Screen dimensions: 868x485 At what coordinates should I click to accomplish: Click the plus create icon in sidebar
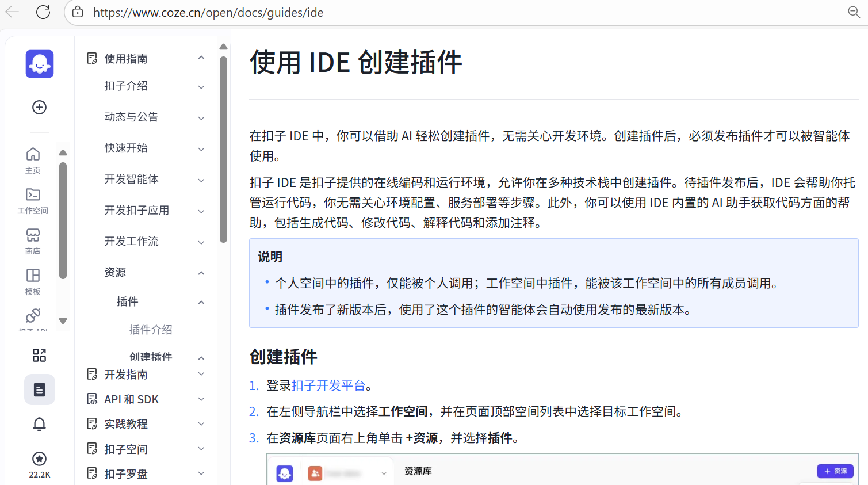tap(39, 107)
